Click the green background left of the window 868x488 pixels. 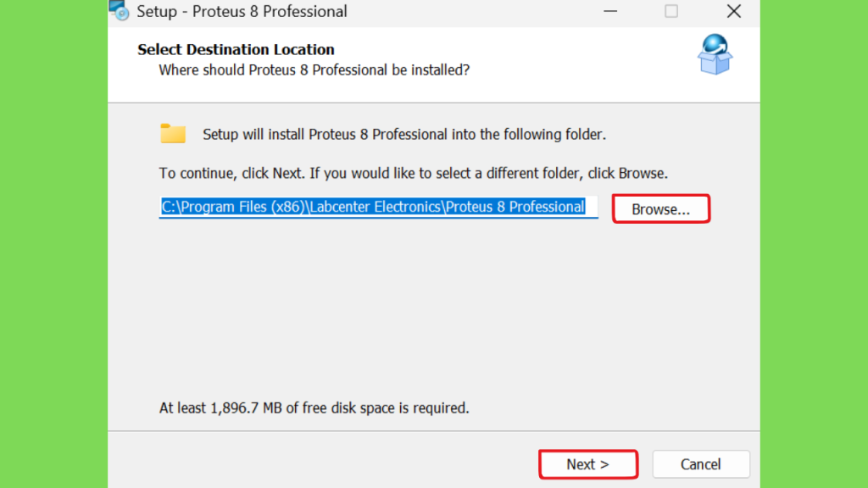53,244
